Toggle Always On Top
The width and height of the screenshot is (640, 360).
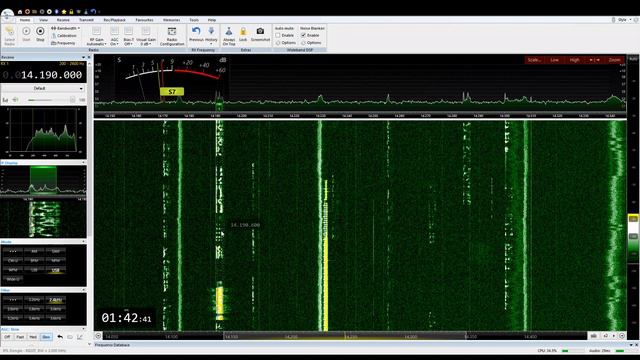tap(229, 36)
